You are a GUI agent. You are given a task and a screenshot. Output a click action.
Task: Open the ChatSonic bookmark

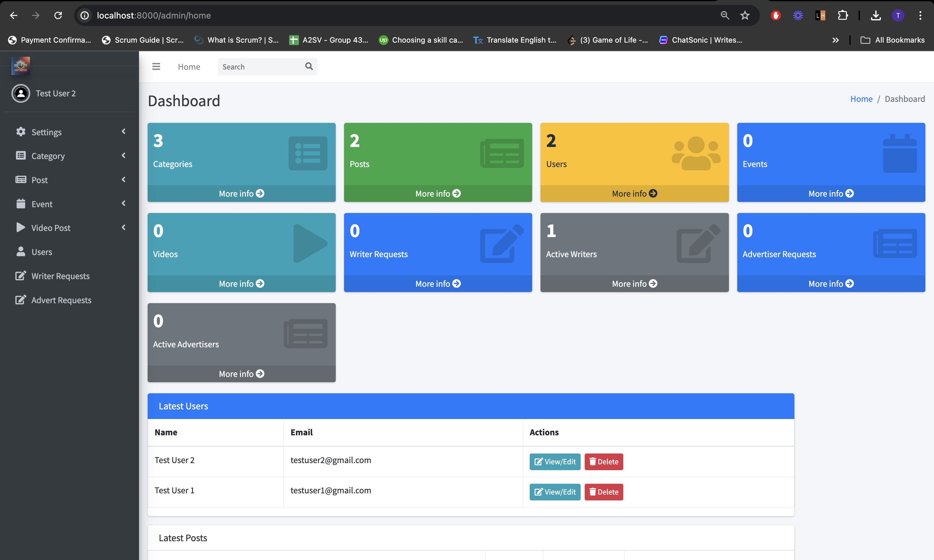701,40
